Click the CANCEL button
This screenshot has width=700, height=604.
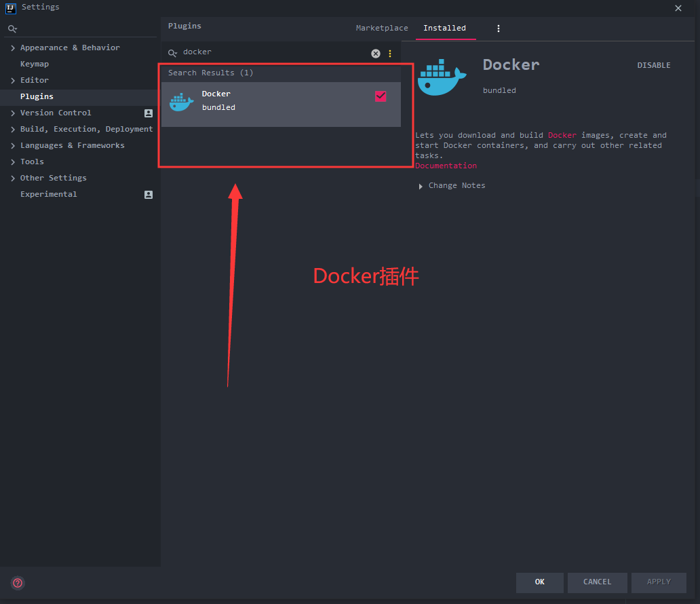[x=598, y=582]
